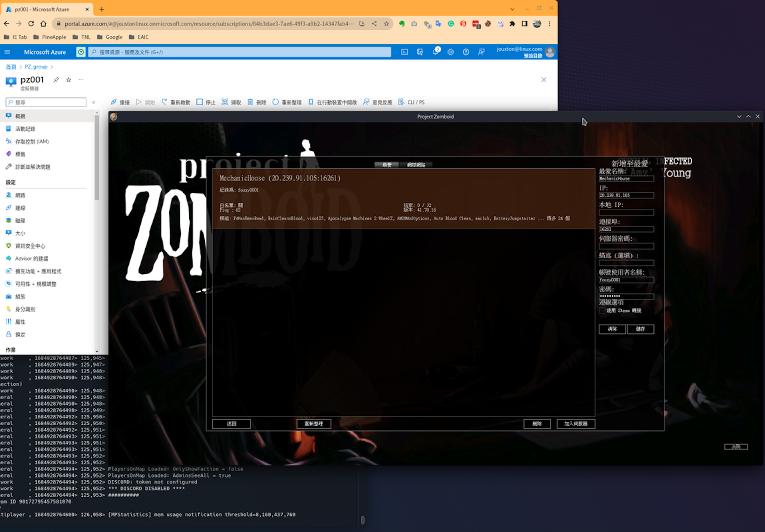Go to browser home page

[x=43, y=24]
